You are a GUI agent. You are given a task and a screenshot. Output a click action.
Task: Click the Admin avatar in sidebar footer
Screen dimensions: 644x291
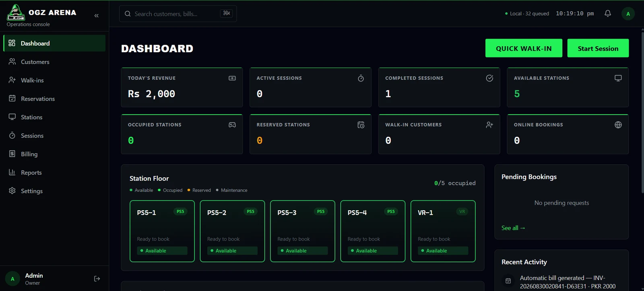tap(12, 279)
